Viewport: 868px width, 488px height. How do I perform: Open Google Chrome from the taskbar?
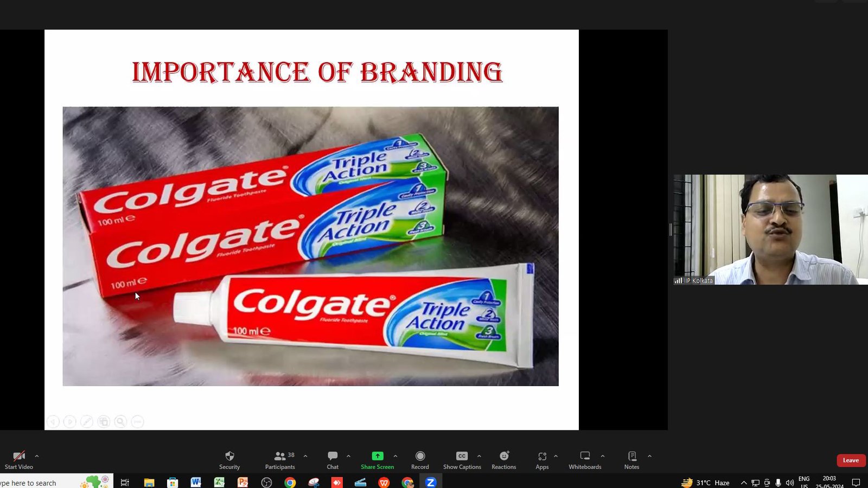pyautogui.click(x=290, y=483)
